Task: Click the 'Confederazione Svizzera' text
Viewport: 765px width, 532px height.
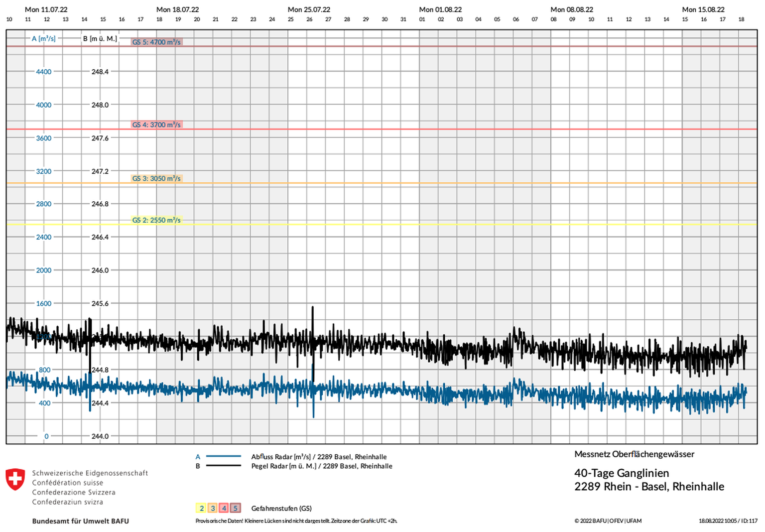Action: [74, 492]
